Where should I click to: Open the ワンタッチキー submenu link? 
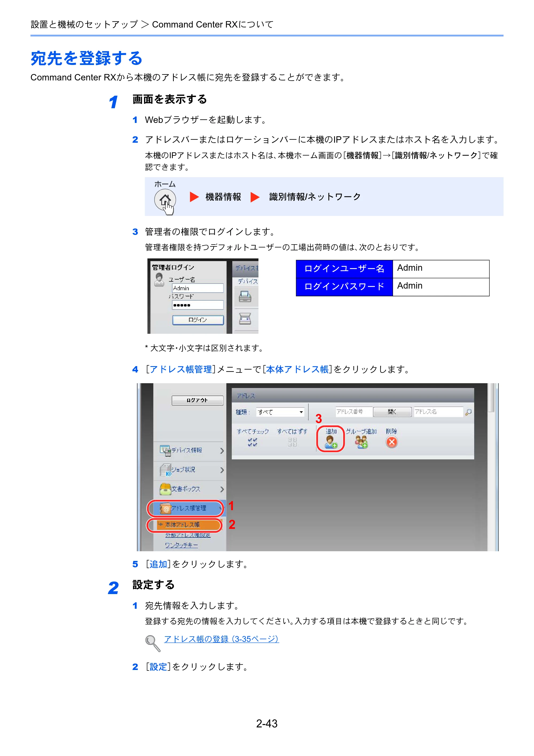coord(181,545)
